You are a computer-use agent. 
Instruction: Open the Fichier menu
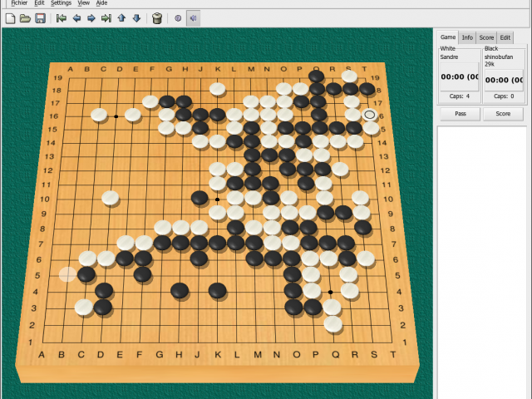coord(19,3)
